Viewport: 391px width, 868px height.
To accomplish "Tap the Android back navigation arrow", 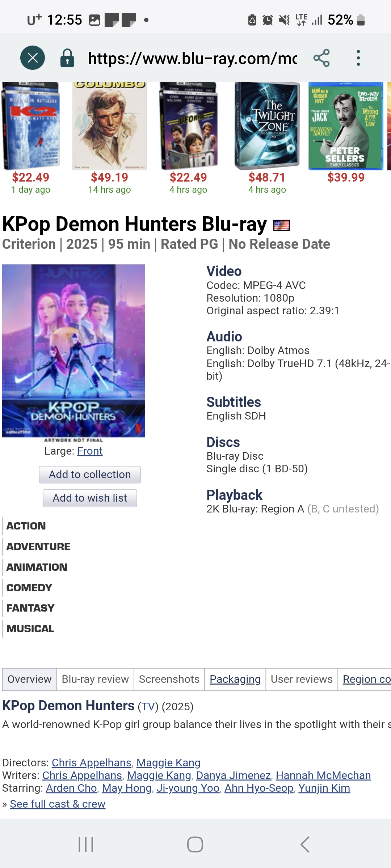I will coord(305,844).
